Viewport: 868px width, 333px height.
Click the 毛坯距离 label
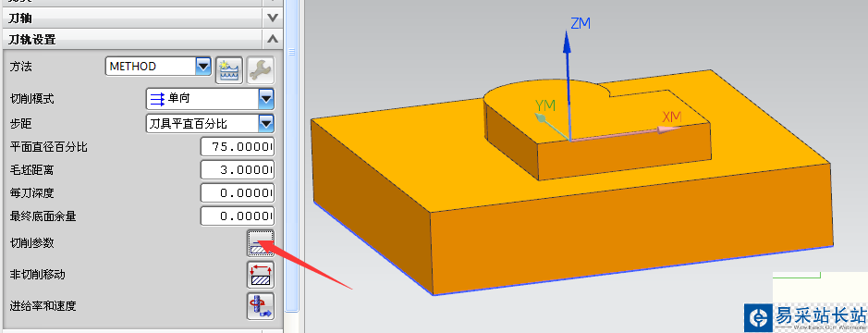tap(32, 170)
